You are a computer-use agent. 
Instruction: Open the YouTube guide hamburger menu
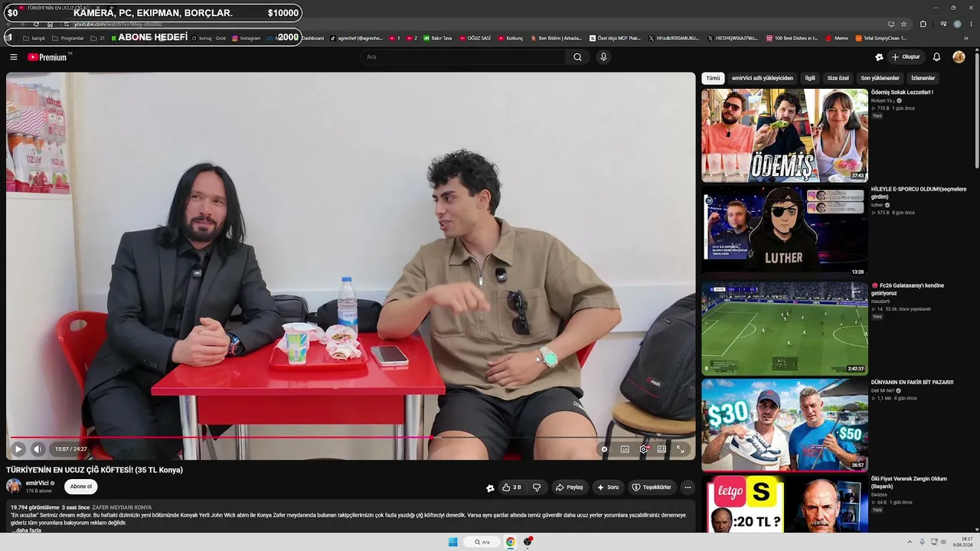pyautogui.click(x=13, y=57)
